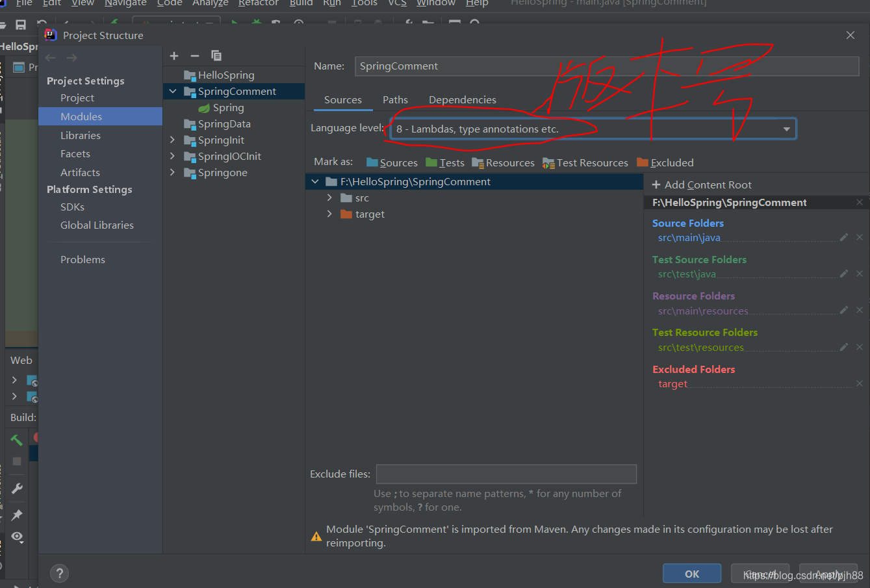Remove content root F:\HelloSpring\SpringComment
This screenshot has height=588, width=870.
click(860, 203)
